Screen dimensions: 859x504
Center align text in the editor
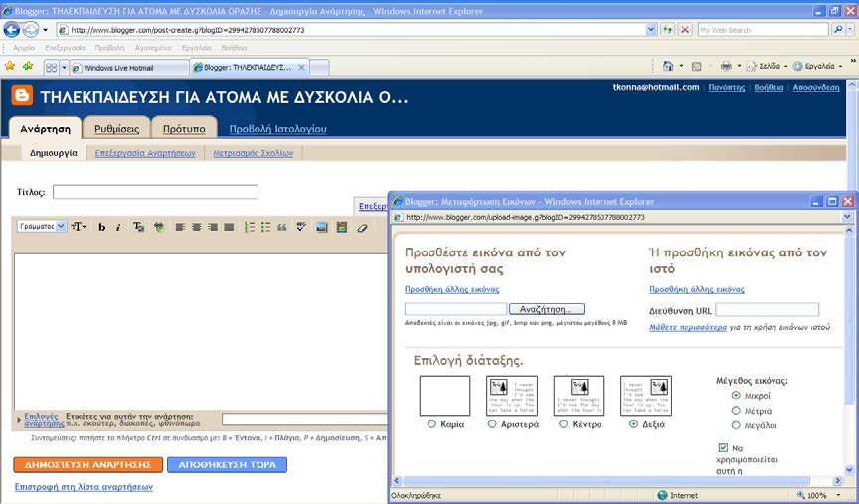click(196, 227)
